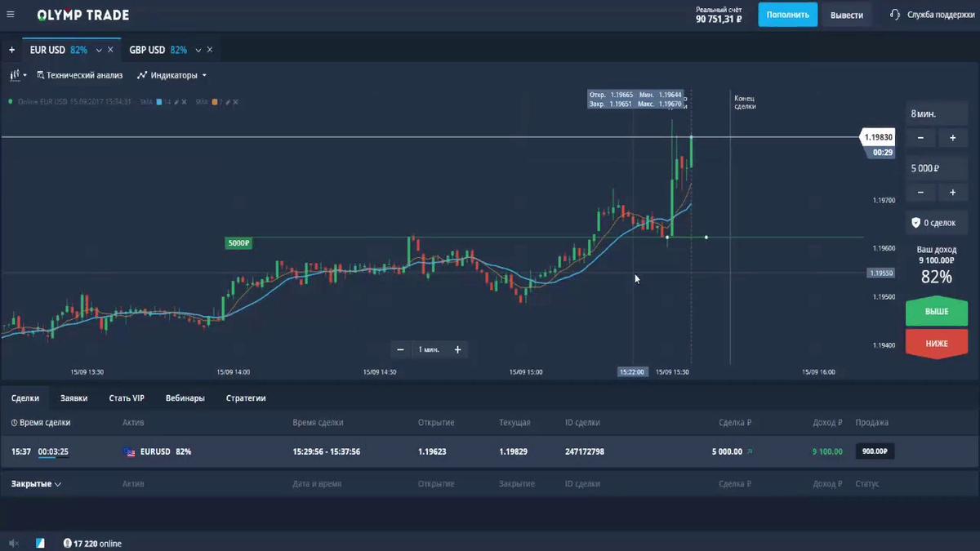Click the trade amount field 5 000 ₽
This screenshot has height=551, width=980.
pyautogui.click(x=937, y=169)
